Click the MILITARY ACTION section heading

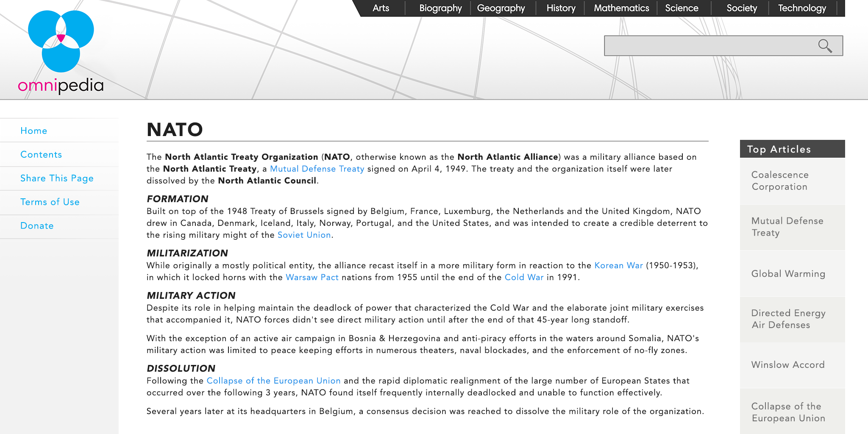coord(191,295)
